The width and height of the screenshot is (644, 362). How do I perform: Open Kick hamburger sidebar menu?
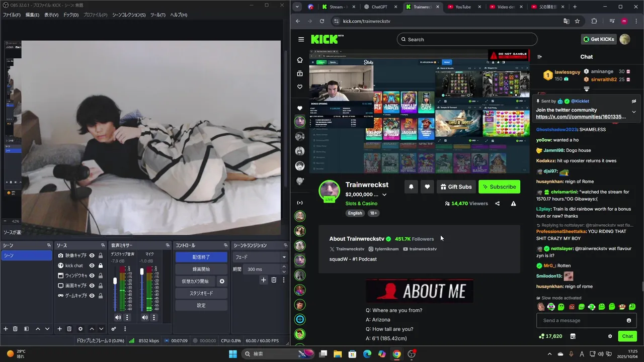301,39
